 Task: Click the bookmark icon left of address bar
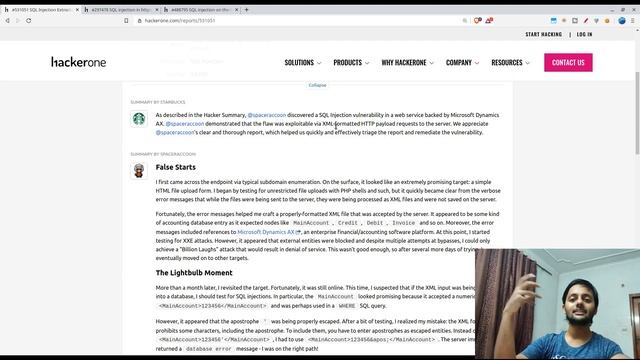click(x=126, y=20)
